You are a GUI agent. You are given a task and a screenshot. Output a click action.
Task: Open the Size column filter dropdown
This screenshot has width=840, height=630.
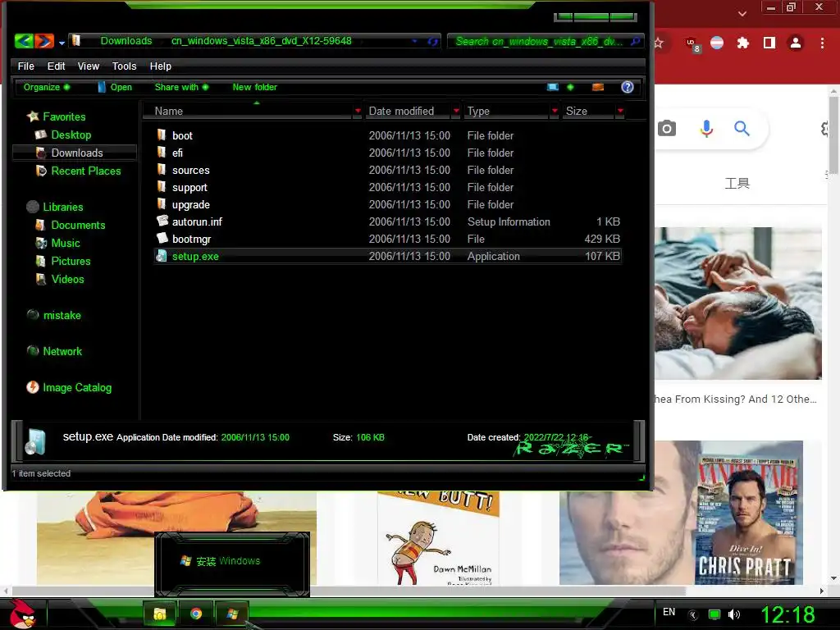coord(620,111)
